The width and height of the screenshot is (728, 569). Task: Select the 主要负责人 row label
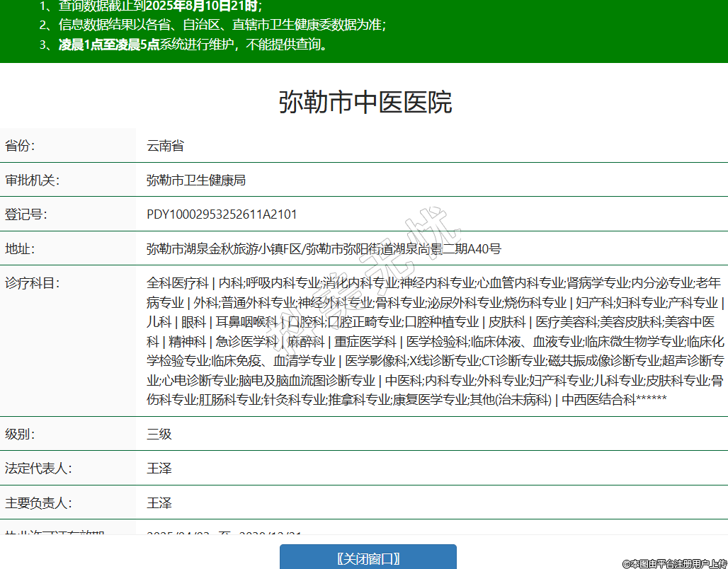pyautogui.click(x=38, y=503)
